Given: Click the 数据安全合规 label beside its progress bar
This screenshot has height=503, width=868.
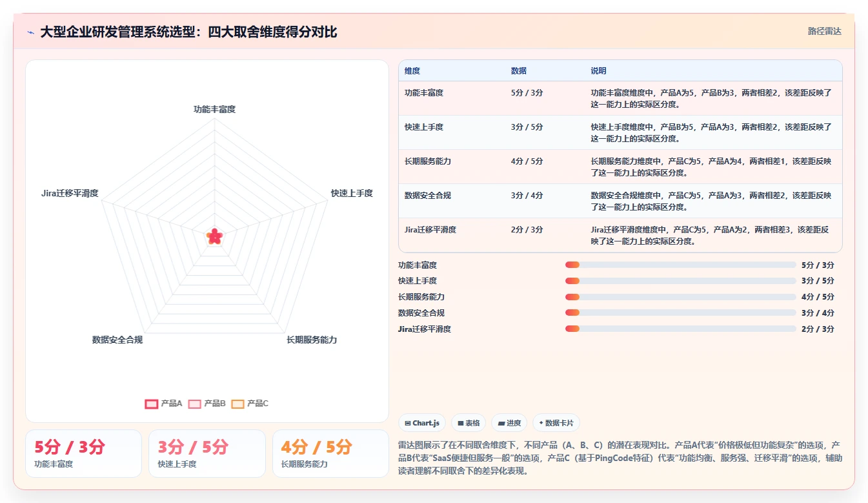Looking at the screenshot, I should pyautogui.click(x=421, y=313).
